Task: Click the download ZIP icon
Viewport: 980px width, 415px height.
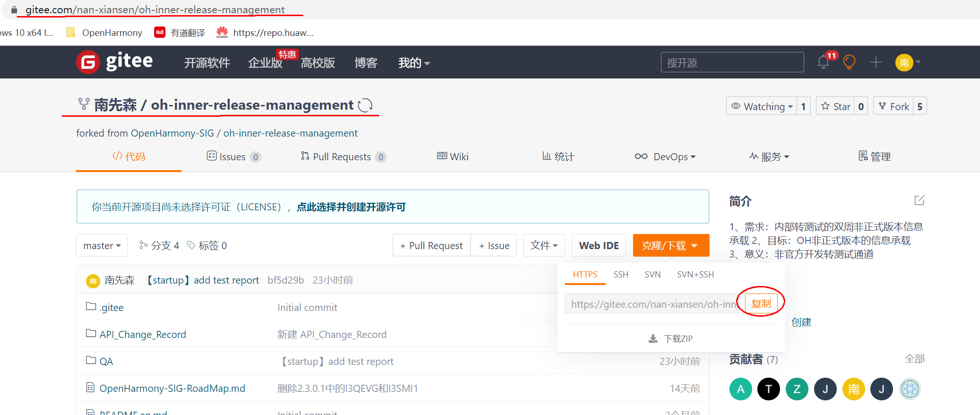Action: 653,338
